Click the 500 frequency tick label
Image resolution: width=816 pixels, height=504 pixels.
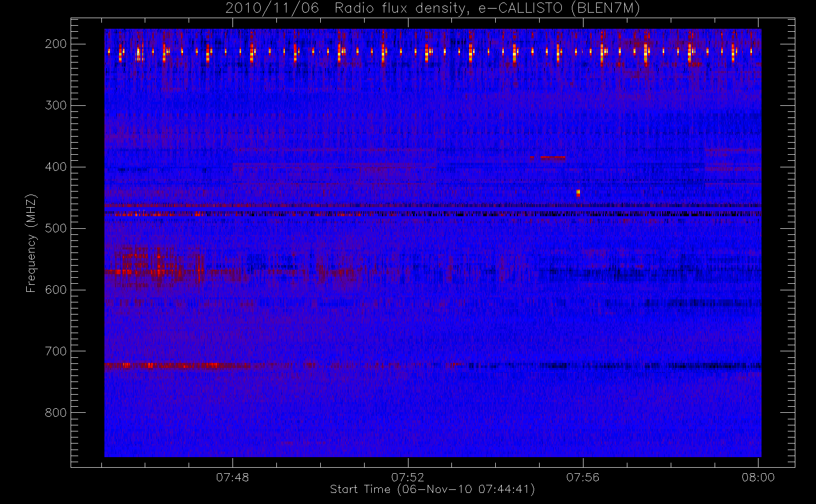coord(56,228)
